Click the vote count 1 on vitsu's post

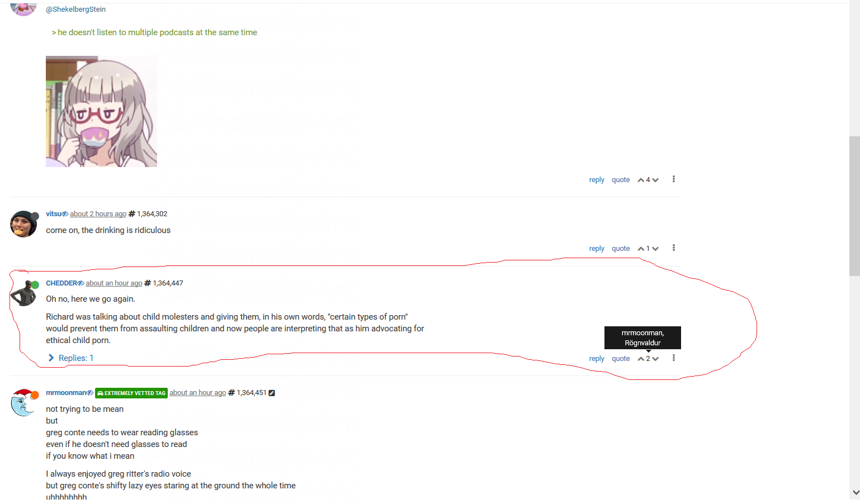click(x=648, y=249)
